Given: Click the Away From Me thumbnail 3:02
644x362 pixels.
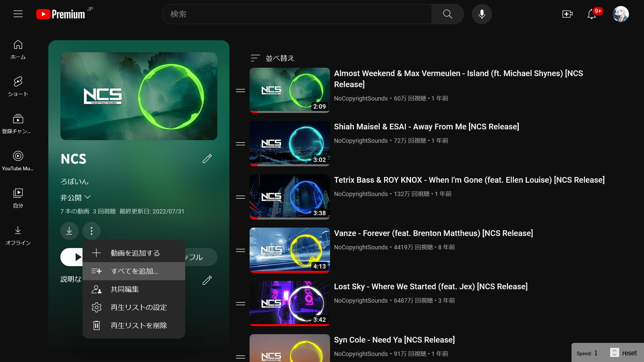Looking at the screenshot, I should 290,144.
